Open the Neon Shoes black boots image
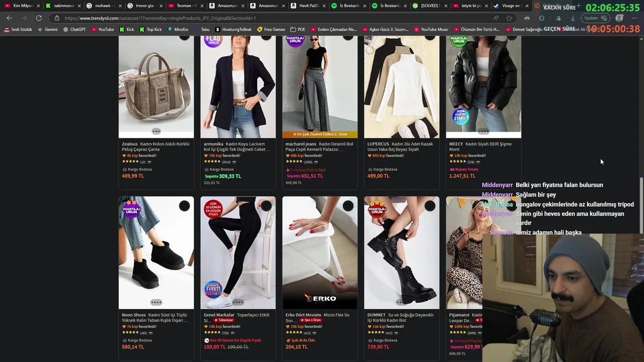The image size is (644, 362). [156, 252]
